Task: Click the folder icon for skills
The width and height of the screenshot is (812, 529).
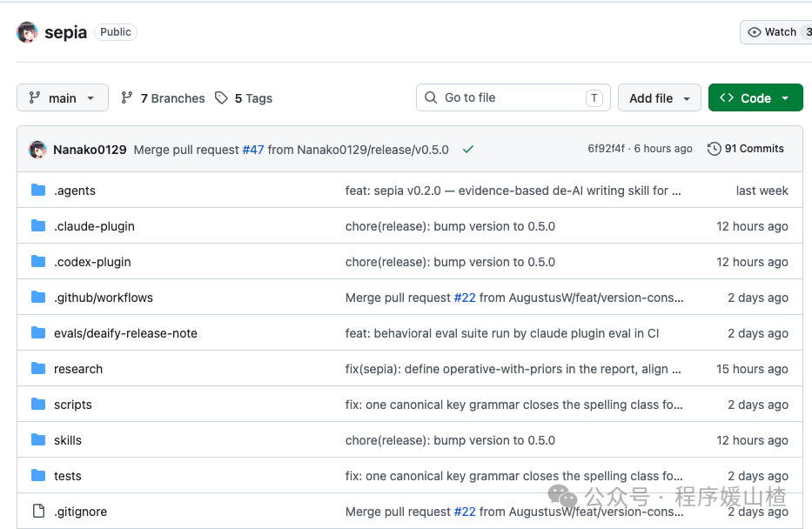Action: tap(38, 440)
